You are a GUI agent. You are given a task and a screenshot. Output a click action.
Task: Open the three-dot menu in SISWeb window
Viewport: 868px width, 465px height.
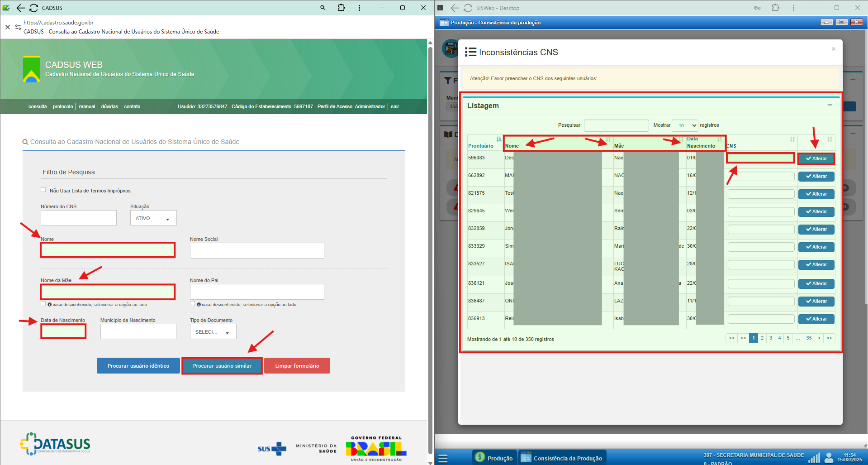click(793, 8)
